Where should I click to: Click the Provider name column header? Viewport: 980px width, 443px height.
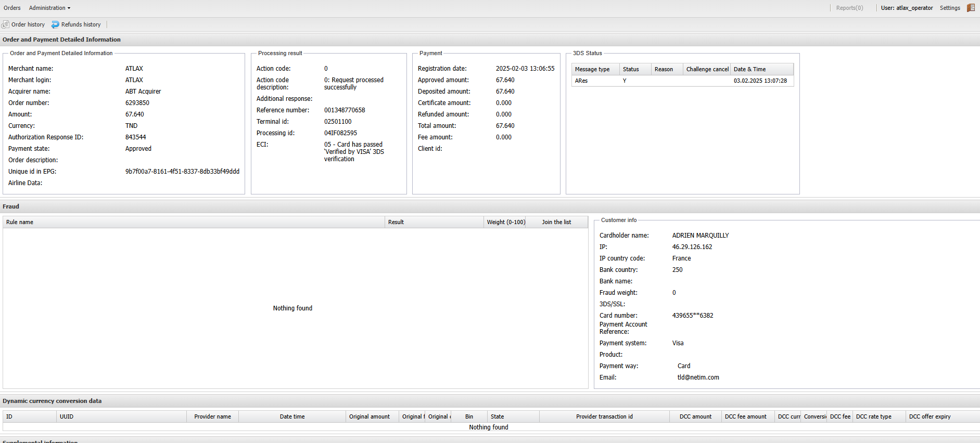212,416
